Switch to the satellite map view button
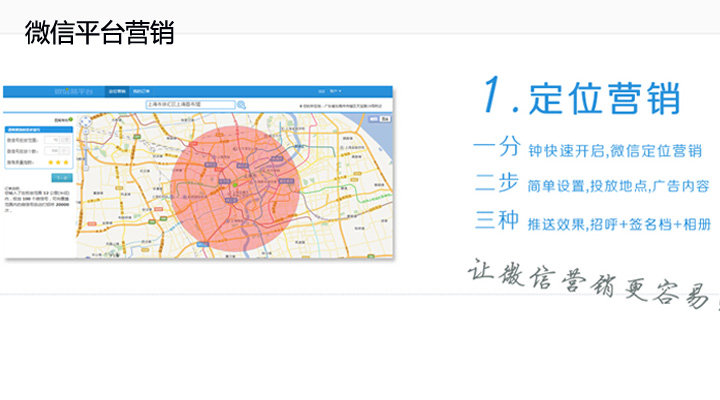The image size is (720, 400). coord(385,119)
